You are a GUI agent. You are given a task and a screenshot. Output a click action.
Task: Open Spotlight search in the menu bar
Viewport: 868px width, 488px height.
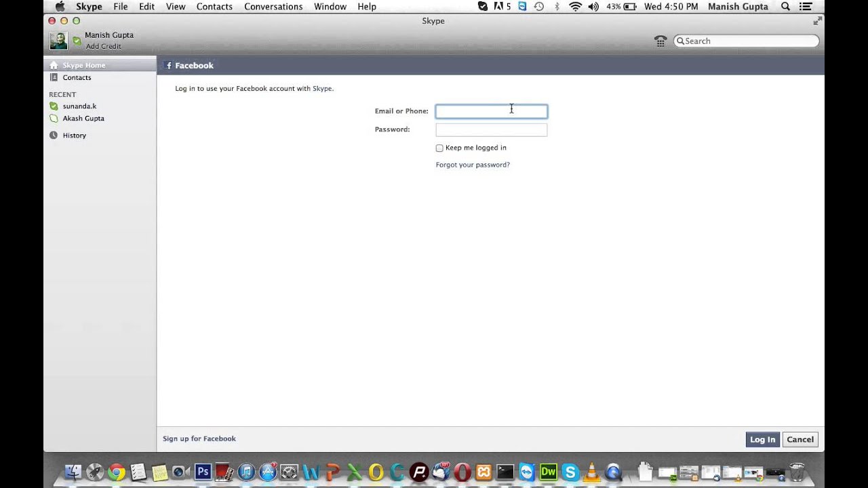pos(785,7)
